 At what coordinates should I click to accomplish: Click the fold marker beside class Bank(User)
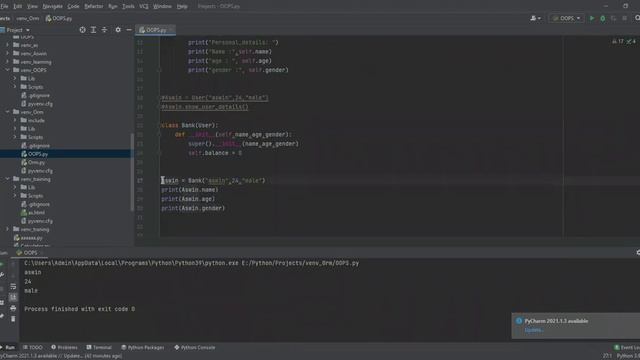(x=159, y=125)
